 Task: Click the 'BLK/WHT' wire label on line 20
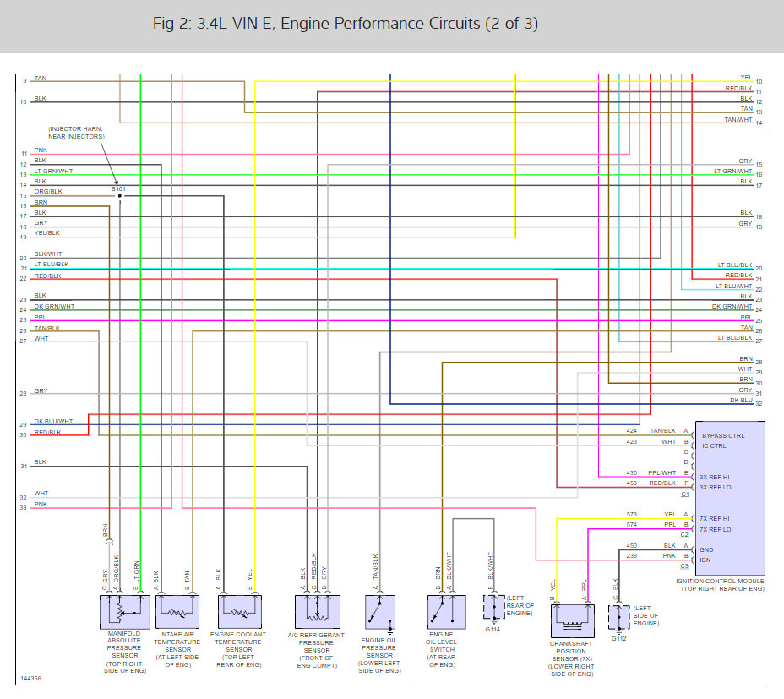pos(48,254)
